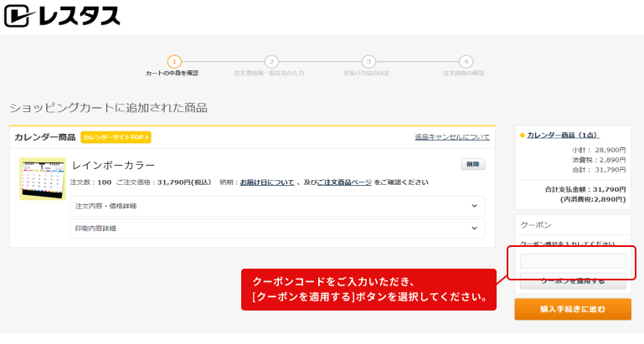The height and width of the screenshot is (344, 644).
Task: Open カレンダーサイトTOP button
Action: 116,137
